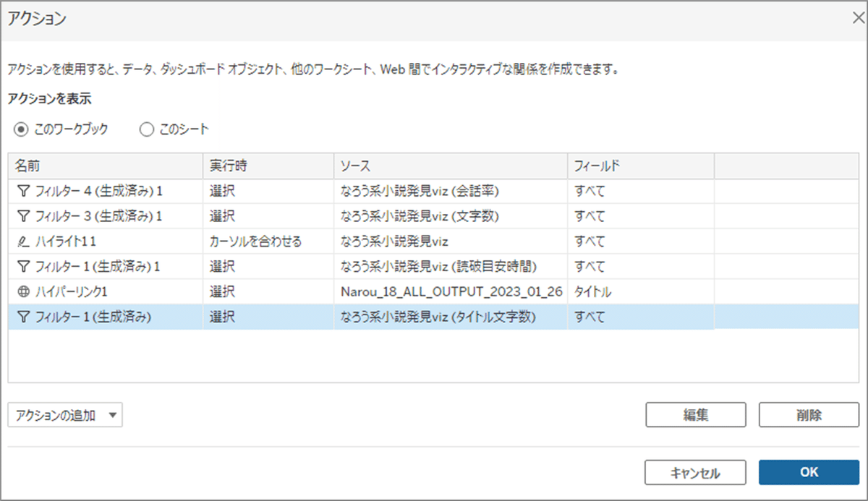Select action name ハイパーリンク1
The image size is (868, 501).
point(70,291)
